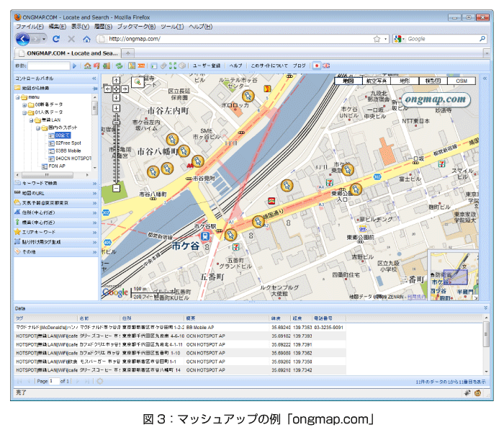Open the ツール(T) menu
504x435 pixels.
click(172, 27)
